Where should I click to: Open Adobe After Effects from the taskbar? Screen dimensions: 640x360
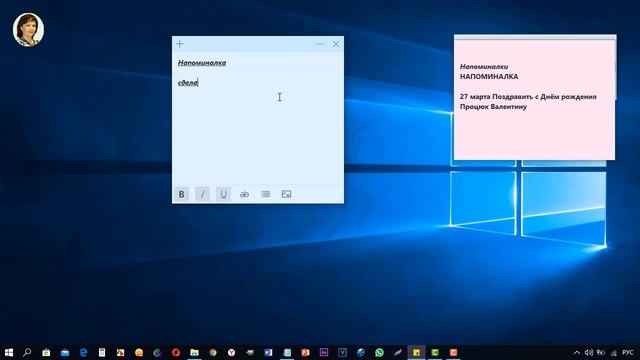tap(324, 352)
